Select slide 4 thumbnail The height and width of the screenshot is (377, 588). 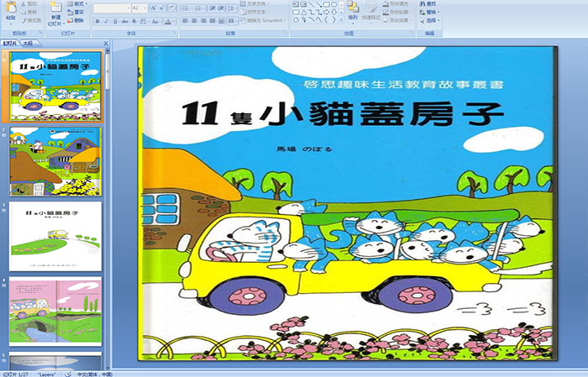coord(55,311)
